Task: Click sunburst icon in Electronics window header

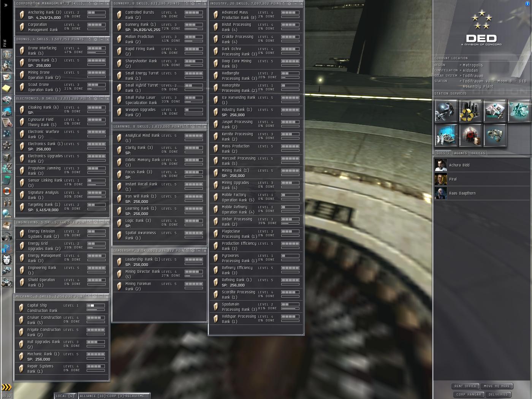Action: (x=90, y=98)
